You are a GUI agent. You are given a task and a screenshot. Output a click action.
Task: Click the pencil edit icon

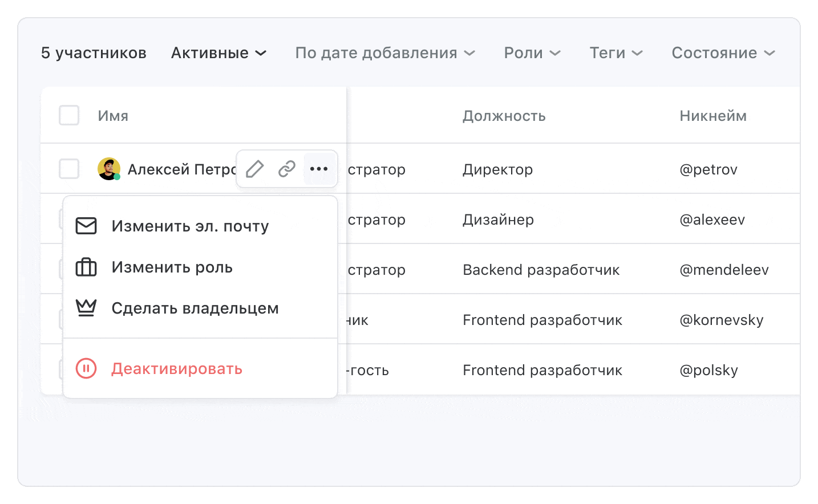pos(255,169)
